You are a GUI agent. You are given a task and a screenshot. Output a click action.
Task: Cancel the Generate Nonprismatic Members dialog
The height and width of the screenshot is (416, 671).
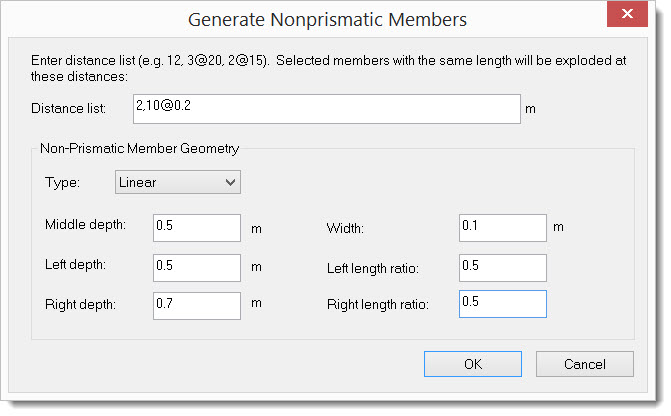pyautogui.click(x=584, y=364)
